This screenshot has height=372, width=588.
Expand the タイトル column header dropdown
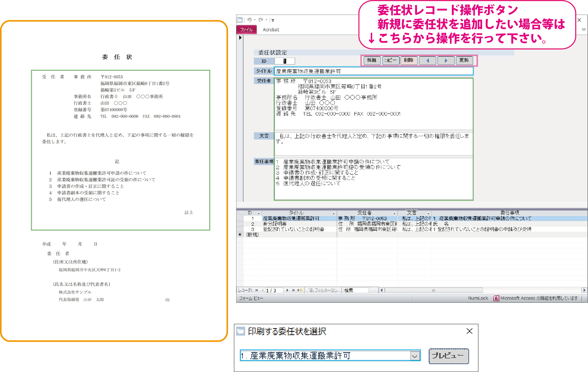334,213
